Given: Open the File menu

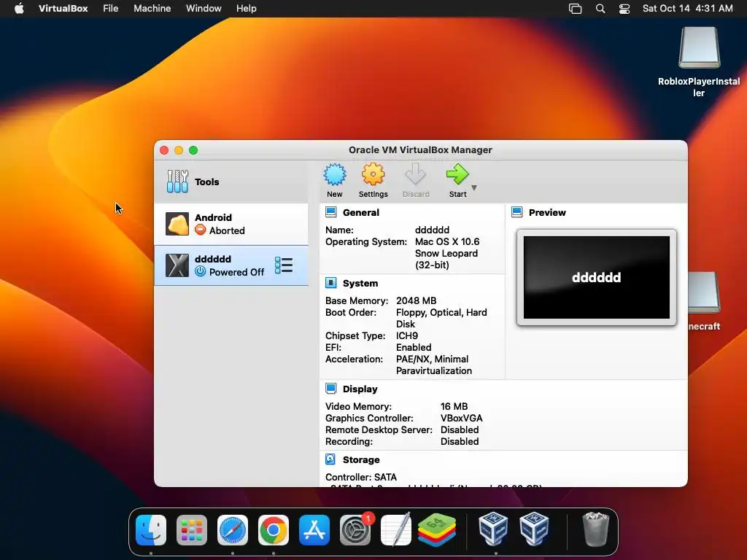Looking at the screenshot, I should pyautogui.click(x=111, y=9).
